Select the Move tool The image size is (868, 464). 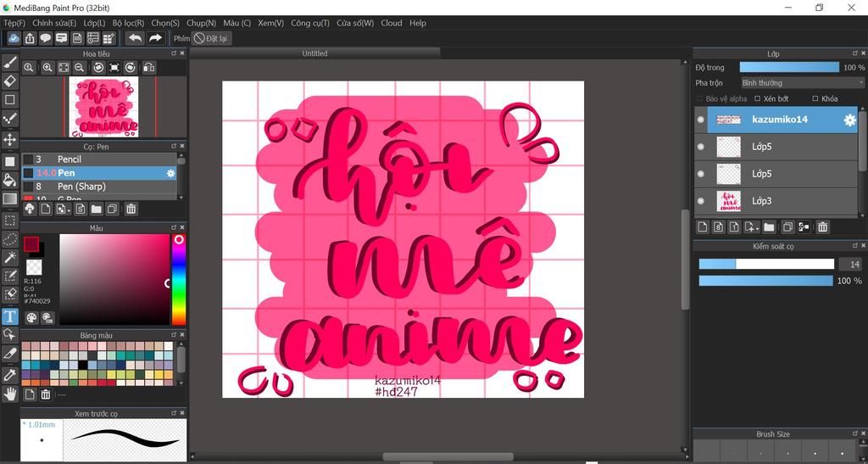coord(10,139)
